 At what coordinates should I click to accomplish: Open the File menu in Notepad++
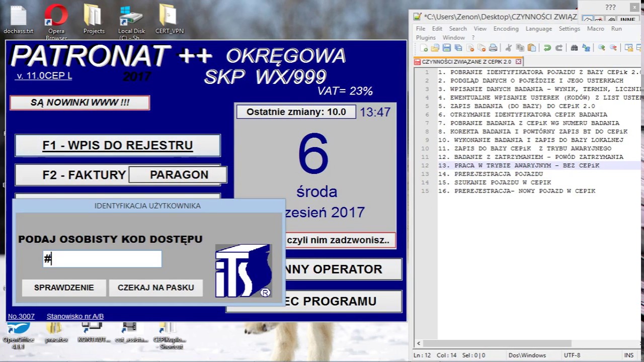click(x=421, y=29)
